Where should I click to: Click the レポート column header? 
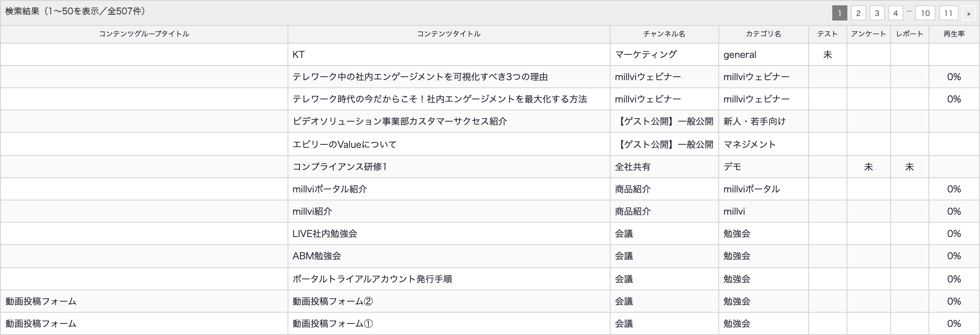click(x=909, y=34)
